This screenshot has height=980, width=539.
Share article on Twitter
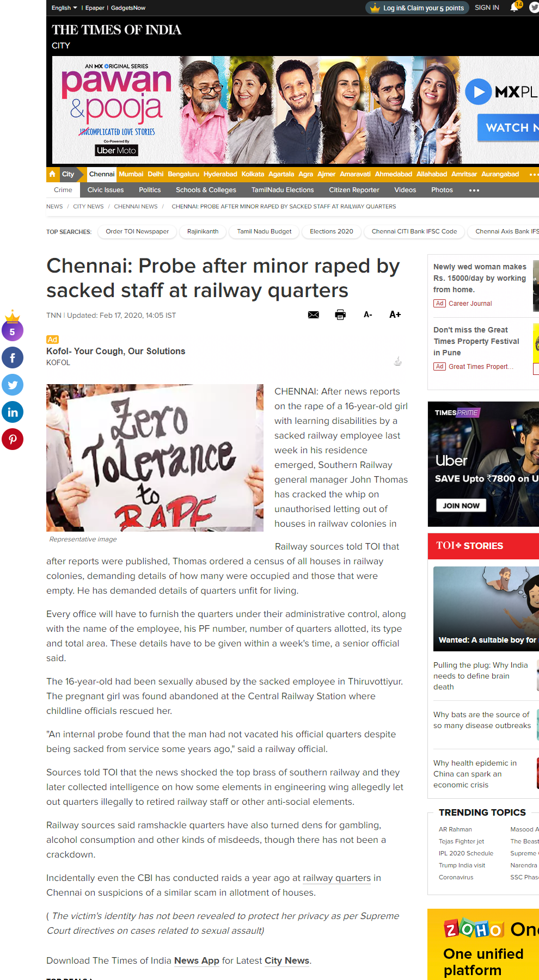(13, 385)
